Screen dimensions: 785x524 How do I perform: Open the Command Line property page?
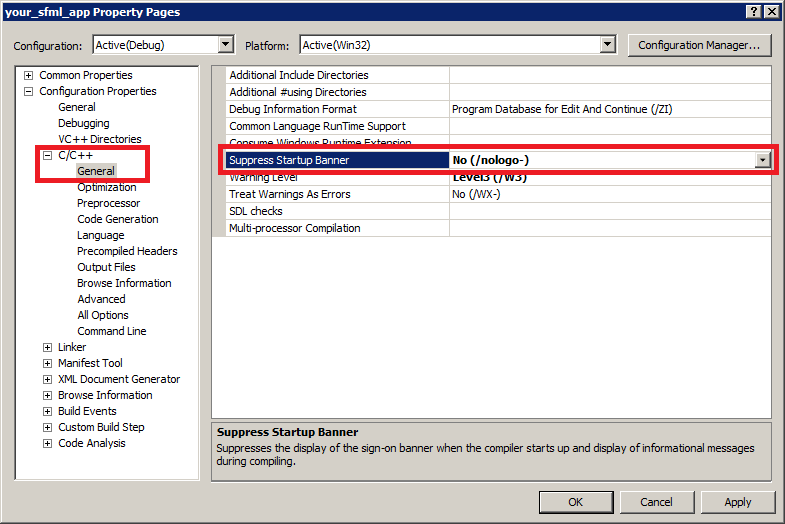pyautogui.click(x=111, y=331)
